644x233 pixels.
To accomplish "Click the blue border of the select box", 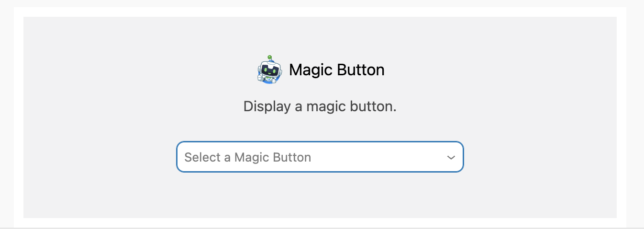I will [320, 142].
